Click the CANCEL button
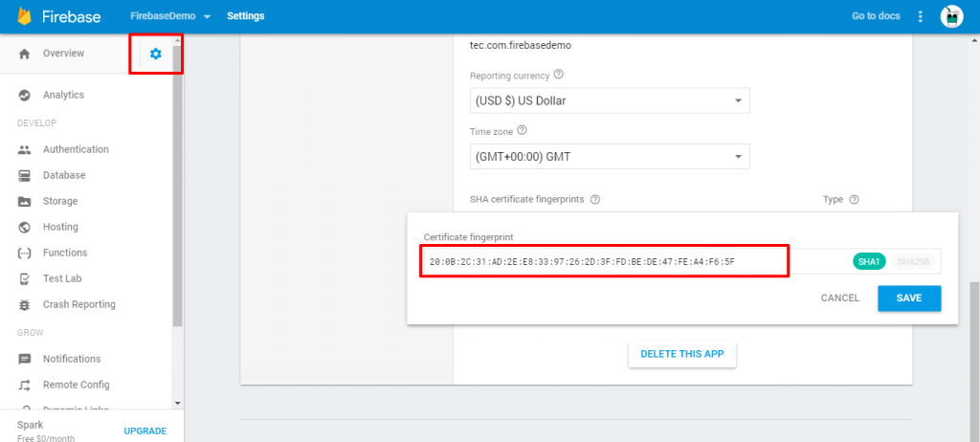The image size is (980, 442). [x=839, y=298]
